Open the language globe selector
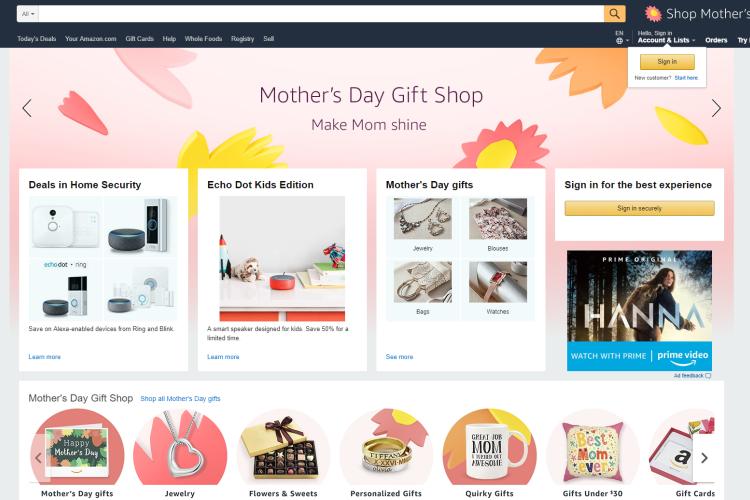The height and width of the screenshot is (500, 750). pos(621,41)
